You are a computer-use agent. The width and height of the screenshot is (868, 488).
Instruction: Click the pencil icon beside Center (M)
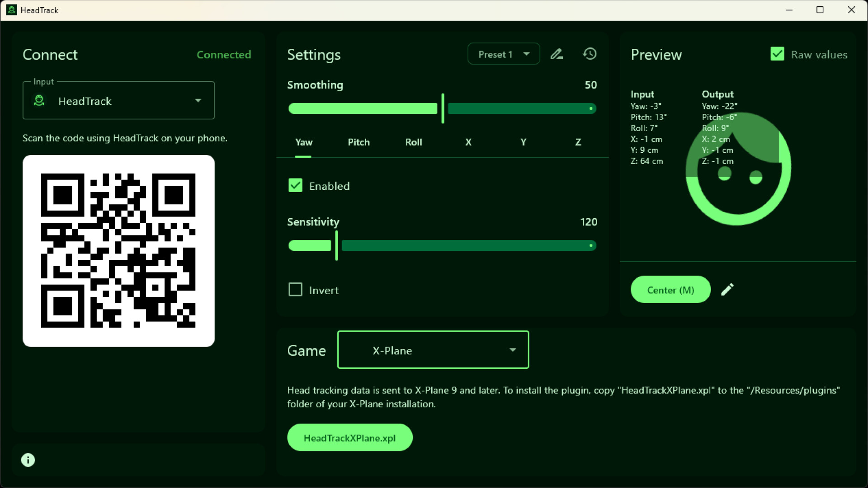[x=727, y=289]
